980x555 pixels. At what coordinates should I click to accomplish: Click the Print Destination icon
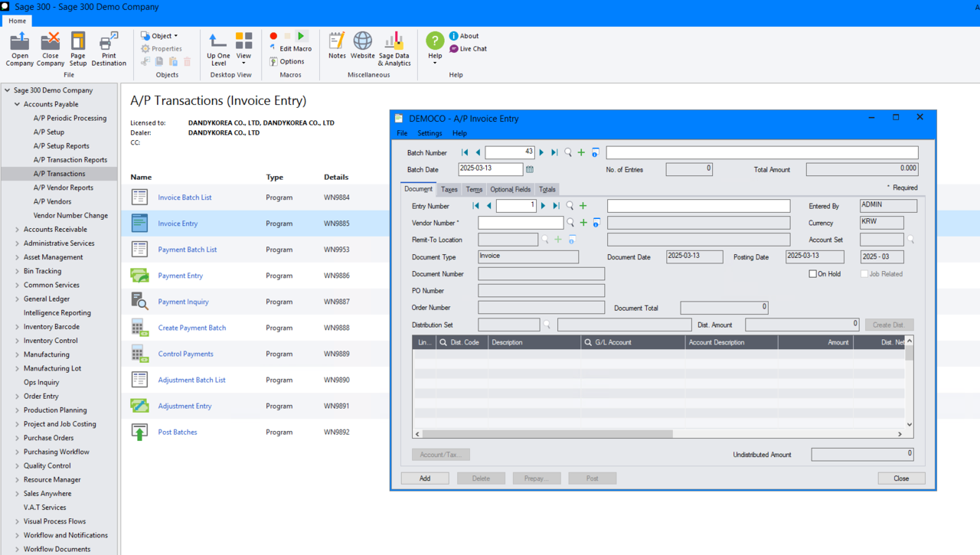[109, 48]
